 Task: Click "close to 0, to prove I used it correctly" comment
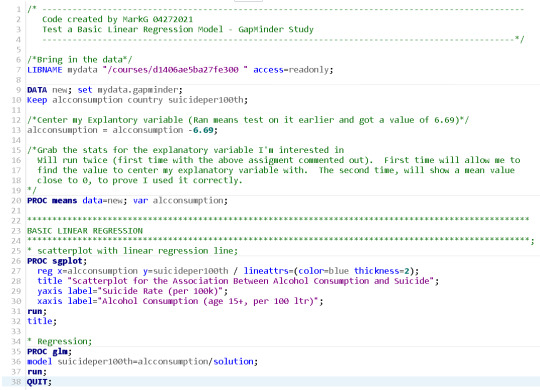pyautogui.click(x=139, y=181)
